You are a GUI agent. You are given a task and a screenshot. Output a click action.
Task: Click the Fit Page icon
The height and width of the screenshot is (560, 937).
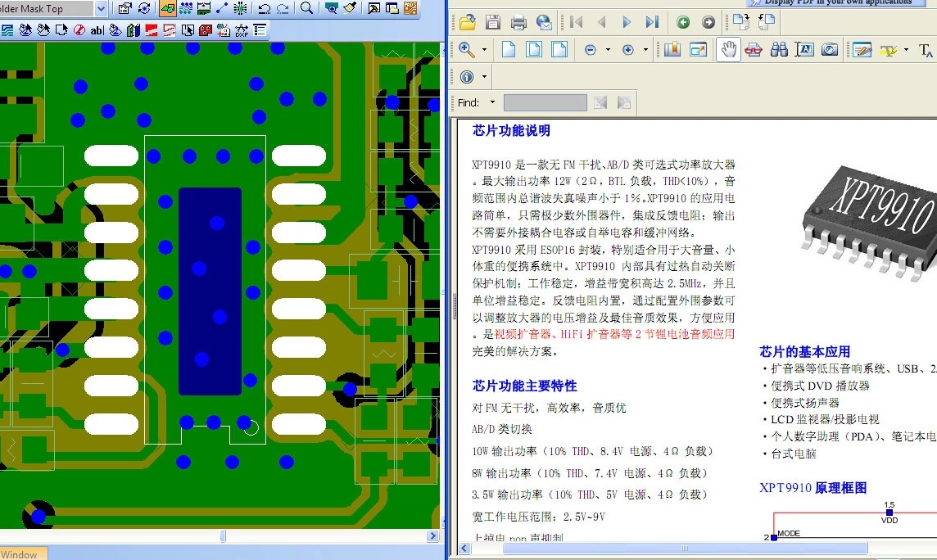[534, 50]
